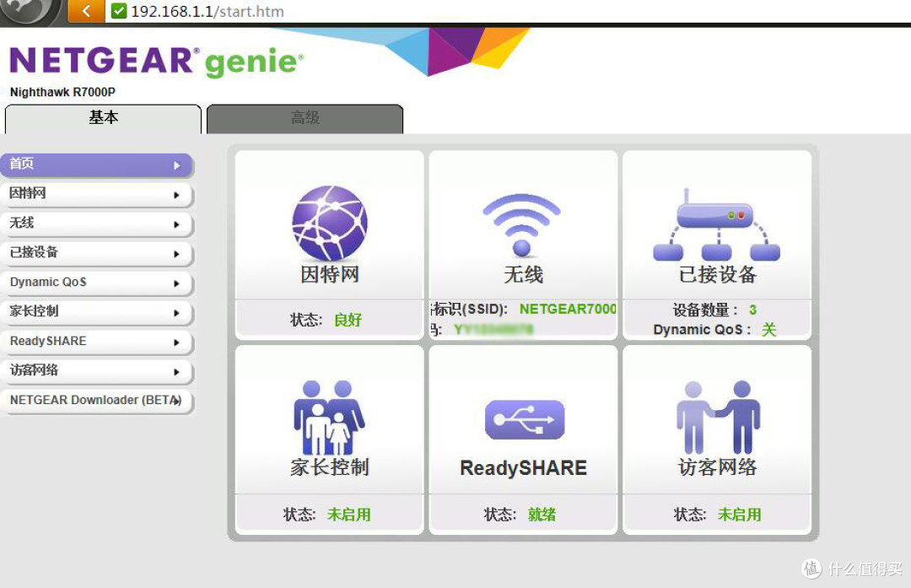Open 因特网 sidebar menu item
The height and width of the screenshot is (588, 911).
pos(96,194)
